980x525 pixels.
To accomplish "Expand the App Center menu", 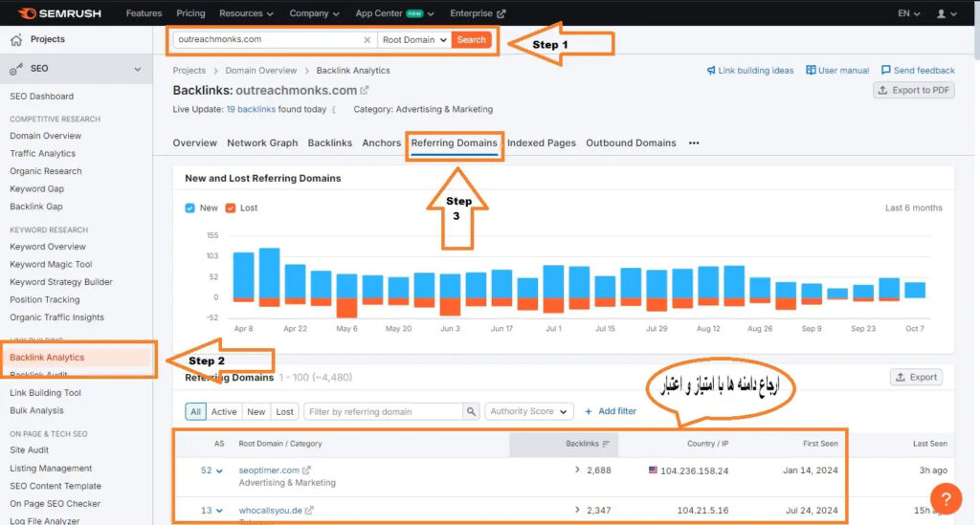I will [x=393, y=13].
